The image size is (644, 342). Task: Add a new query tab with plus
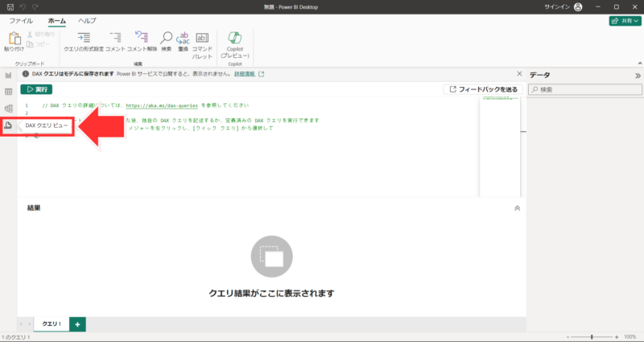coord(77,324)
